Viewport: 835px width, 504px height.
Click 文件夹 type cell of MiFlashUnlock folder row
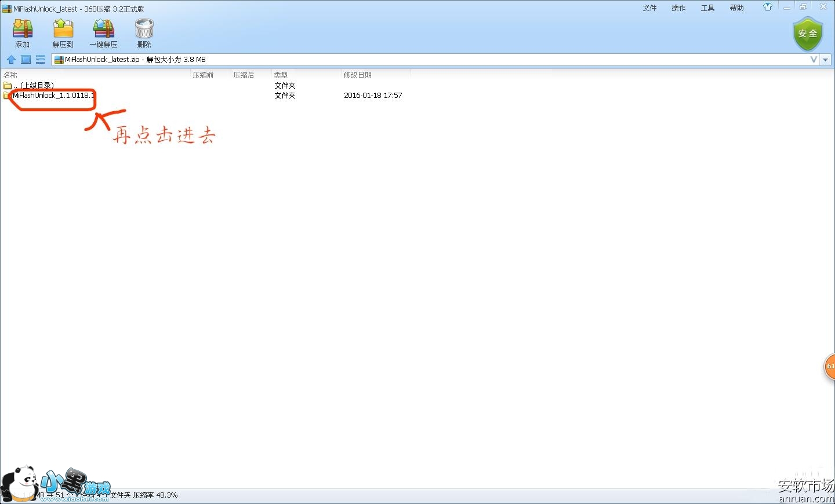click(285, 96)
